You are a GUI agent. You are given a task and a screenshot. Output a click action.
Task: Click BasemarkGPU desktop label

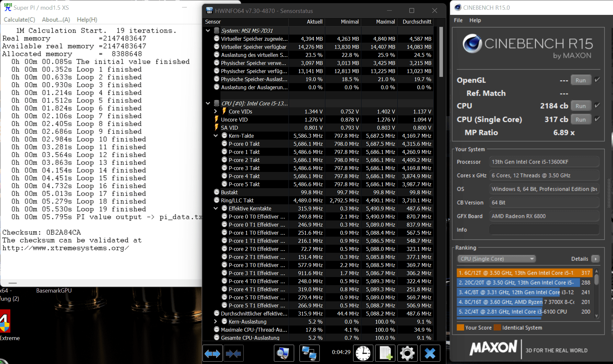tap(54, 291)
